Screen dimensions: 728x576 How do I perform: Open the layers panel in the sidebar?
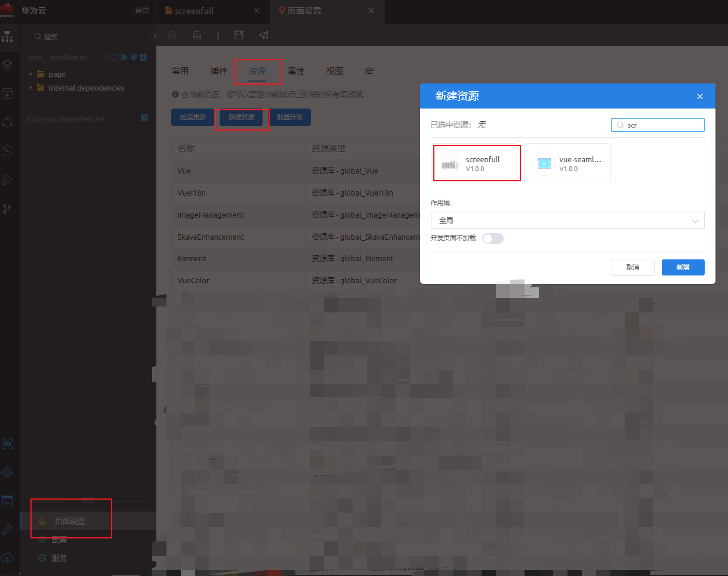7,65
